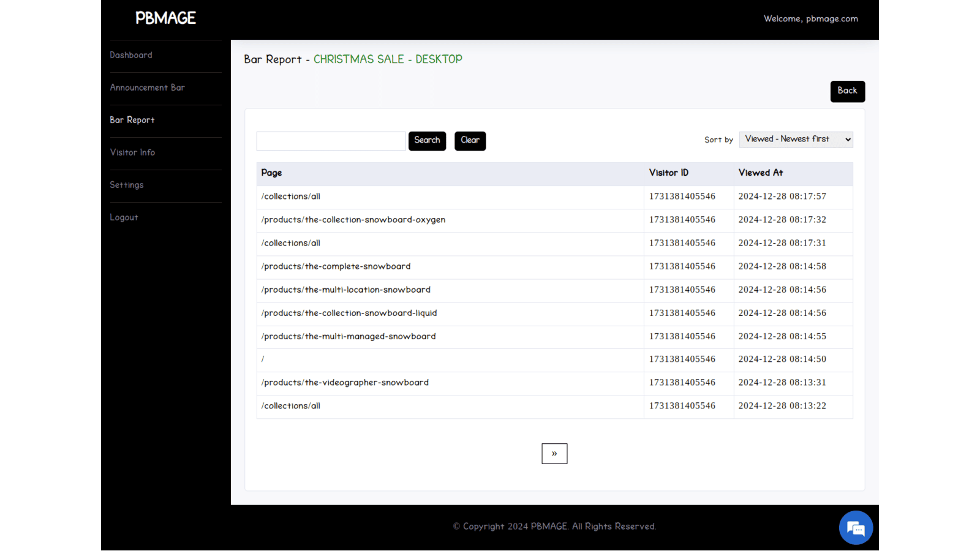Click /collections/all viewed at 08:17:31

point(290,243)
